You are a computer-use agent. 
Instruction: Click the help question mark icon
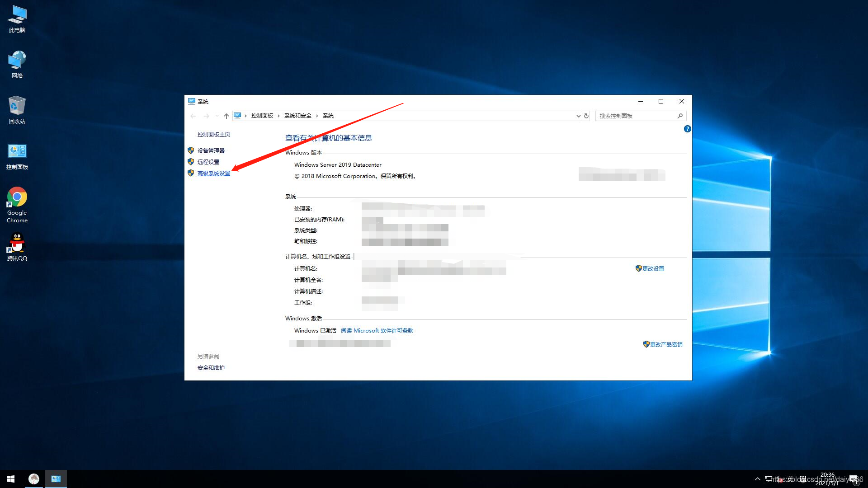687,129
